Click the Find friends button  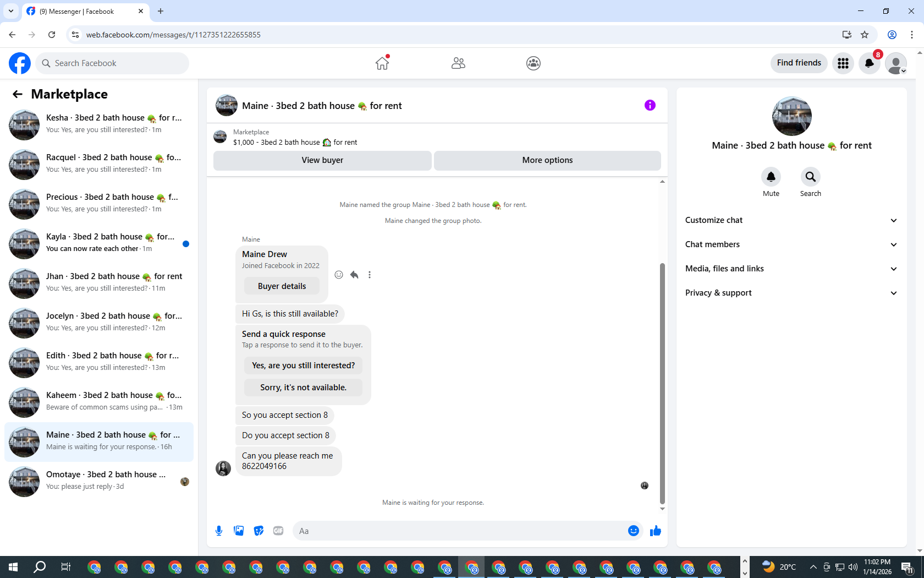pyautogui.click(x=799, y=63)
